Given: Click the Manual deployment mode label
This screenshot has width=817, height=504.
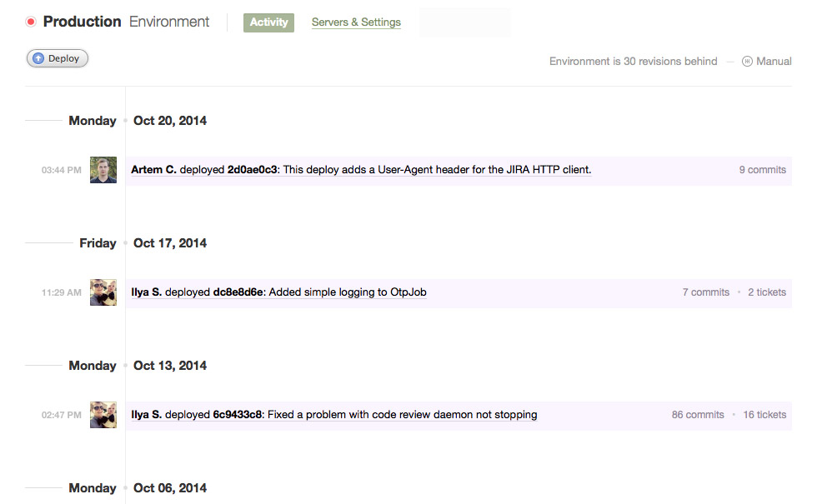Looking at the screenshot, I should pyautogui.click(x=774, y=62).
